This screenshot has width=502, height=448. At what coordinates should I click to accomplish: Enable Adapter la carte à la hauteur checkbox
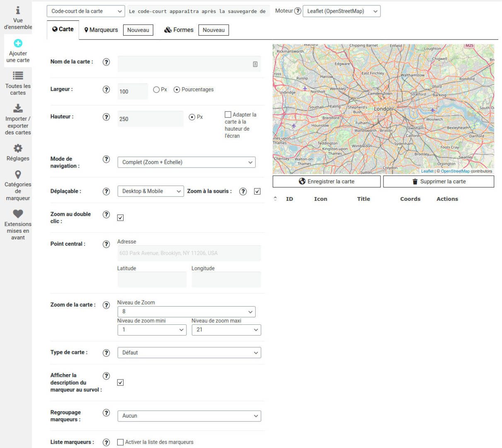tap(228, 114)
